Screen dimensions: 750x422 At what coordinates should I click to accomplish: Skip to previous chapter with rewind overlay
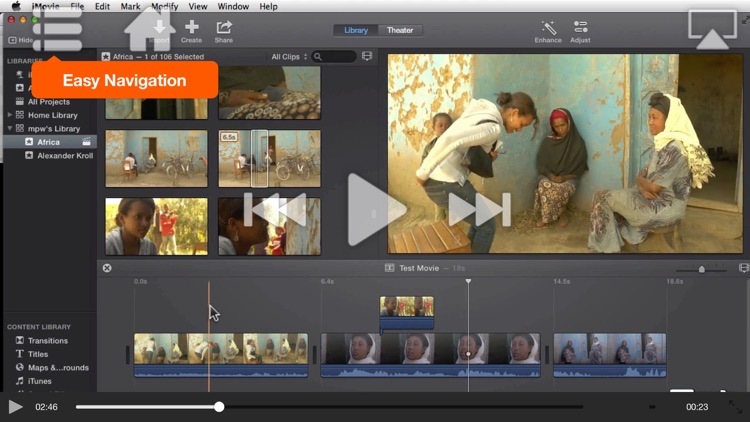point(275,210)
